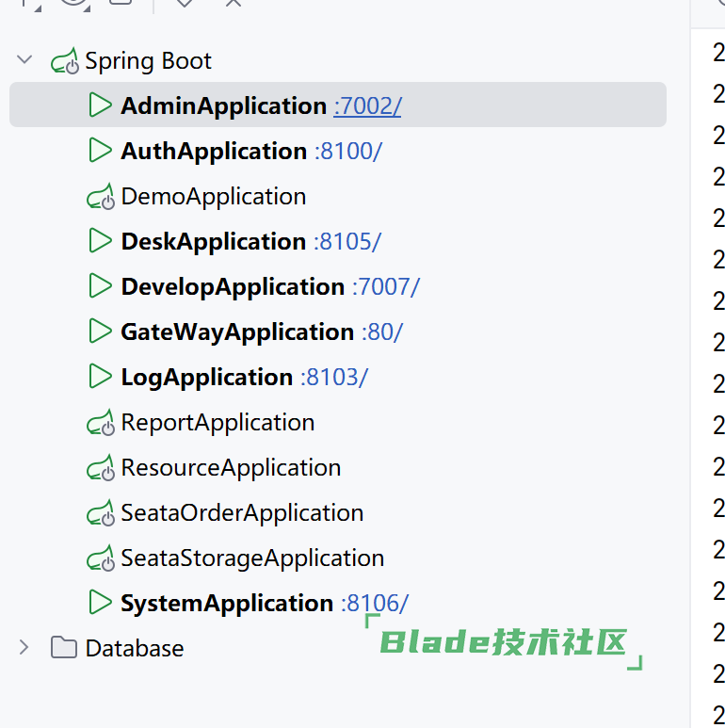This screenshot has height=728, width=725.
Task: Select the LogApplication service entry
Action: (206, 377)
